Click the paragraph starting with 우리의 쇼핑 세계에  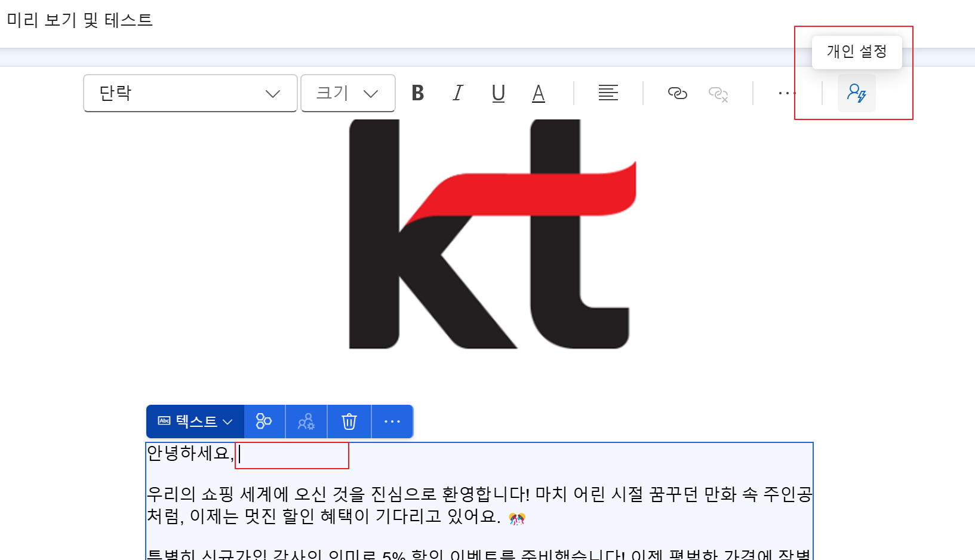coord(479,494)
